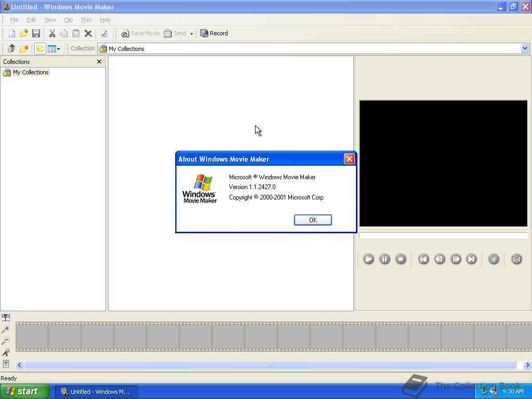The image size is (532, 399).
Task: Expand the Send dropdown arrow
Action: pos(191,34)
